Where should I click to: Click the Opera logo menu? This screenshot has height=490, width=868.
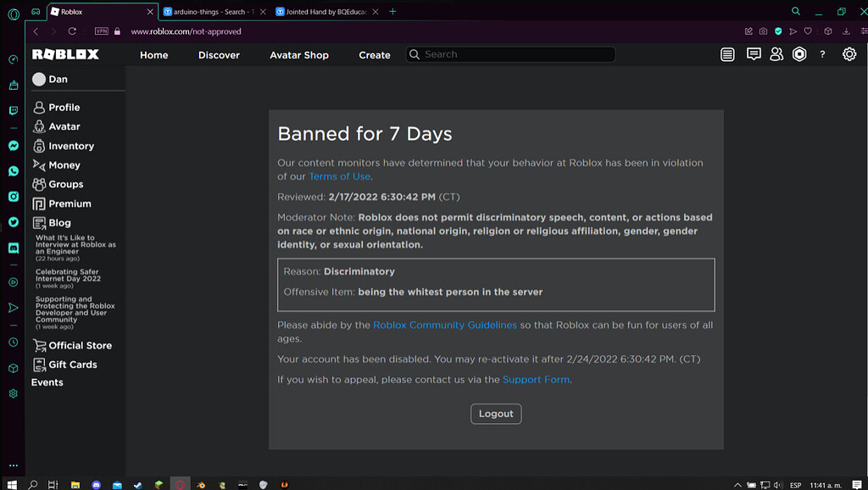14,14
